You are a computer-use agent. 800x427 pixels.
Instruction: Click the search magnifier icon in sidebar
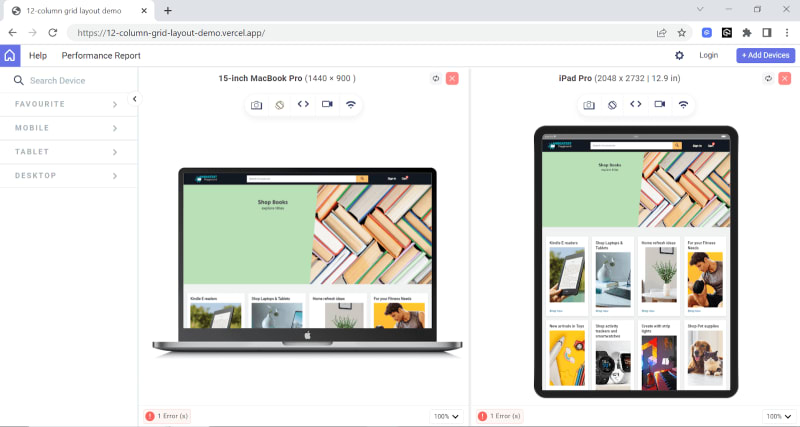[18, 80]
